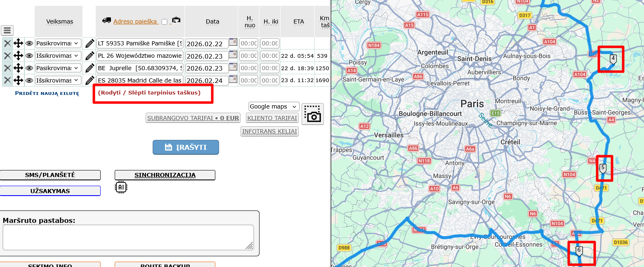Focus the 2026.02.22 date field
Screen dimensions: 644x267
tap(207, 44)
